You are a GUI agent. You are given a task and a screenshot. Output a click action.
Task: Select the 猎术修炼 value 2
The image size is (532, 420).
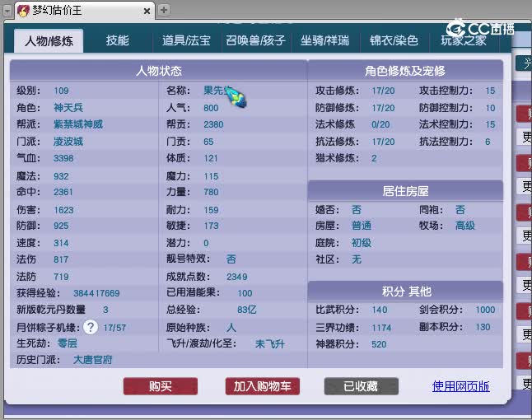tap(374, 158)
